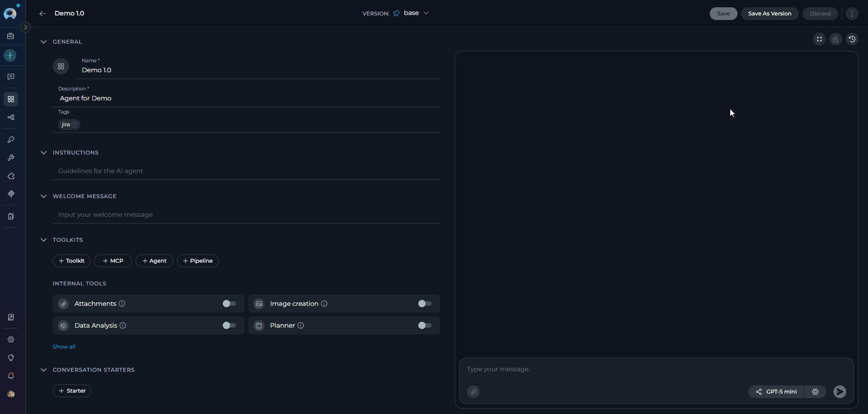This screenshot has height=414, width=868.
Task: Open the chat conversations sidebar icon
Action: pyautogui.click(x=11, y=77)
